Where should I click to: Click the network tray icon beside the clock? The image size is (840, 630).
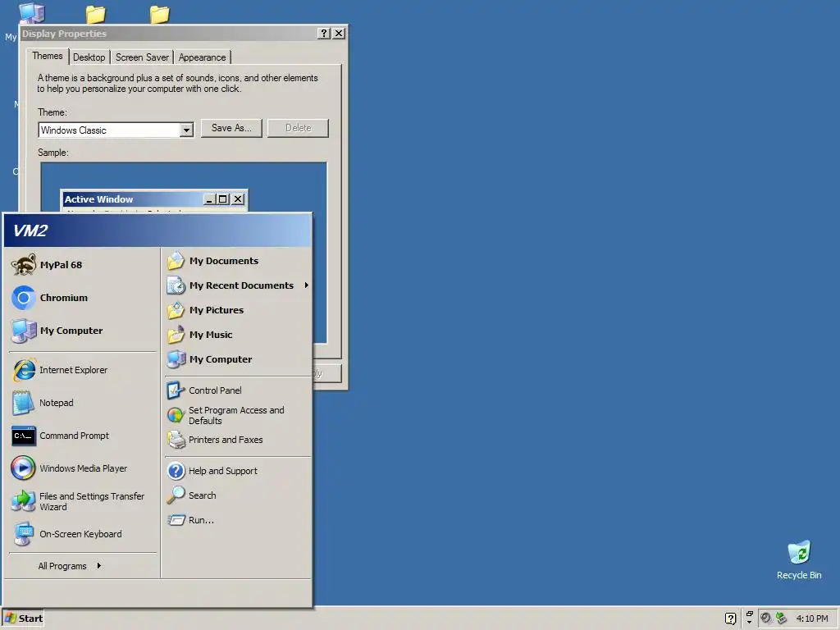pos(782,619)
